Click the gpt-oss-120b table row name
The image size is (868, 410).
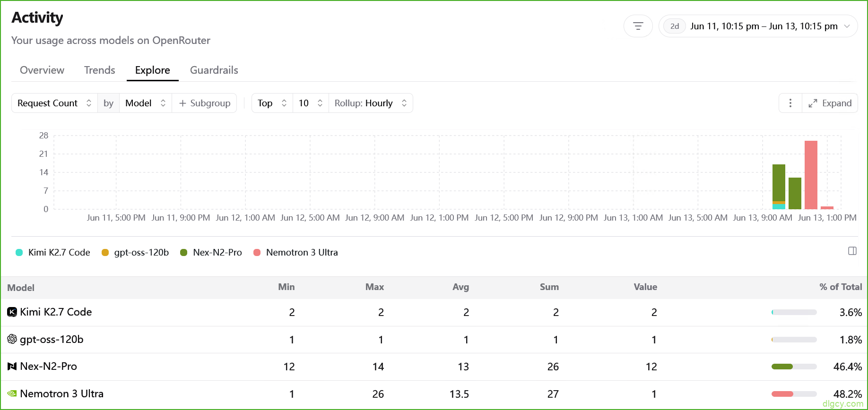[x=52, y=339]
